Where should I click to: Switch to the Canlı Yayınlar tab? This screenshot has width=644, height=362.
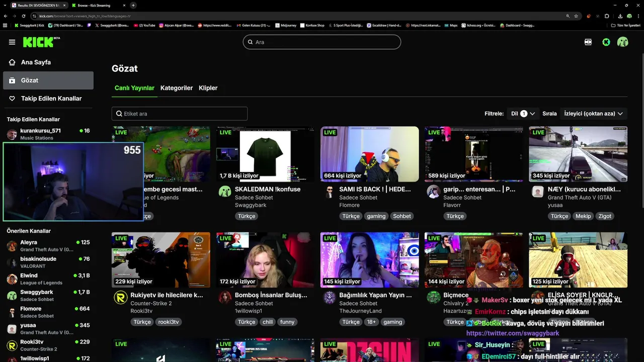point(134,88)
